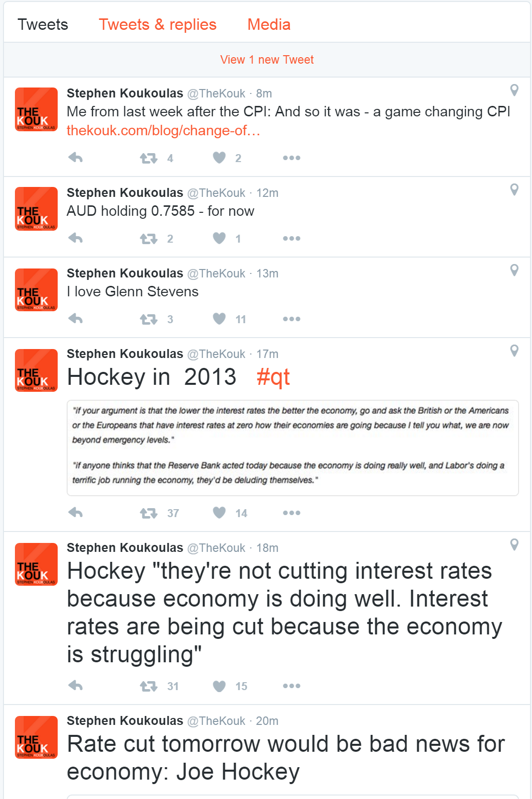Viewport: 532px width, 799px height.
Task: Open more options on the 18m Hockey quote tweet
Action: point(291,686)
